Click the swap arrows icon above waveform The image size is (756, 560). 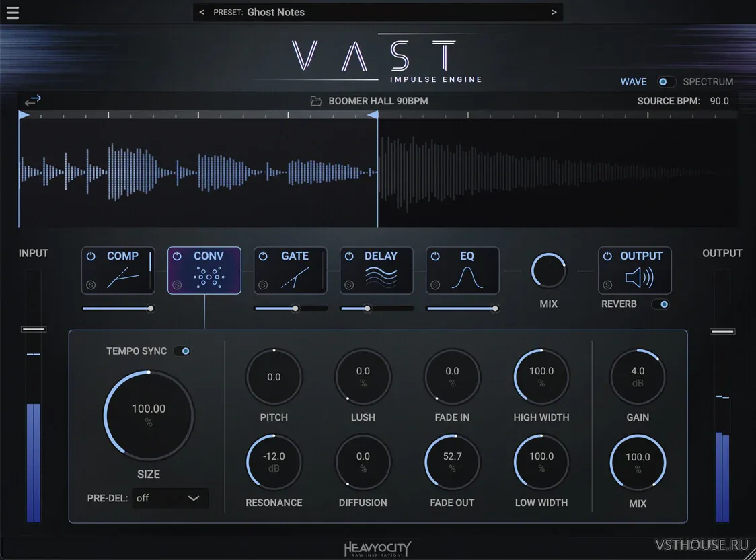click(33, 100)
